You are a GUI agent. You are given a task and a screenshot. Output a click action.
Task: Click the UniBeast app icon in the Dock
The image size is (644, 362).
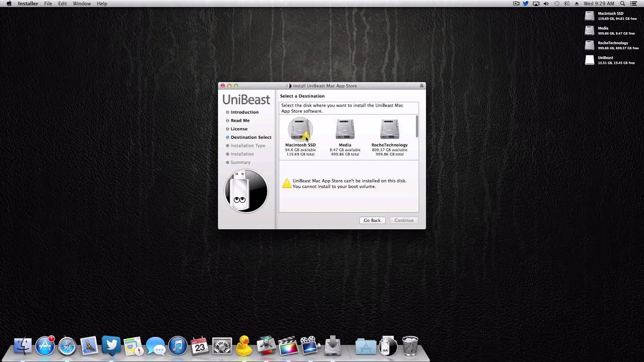(388, 346)
